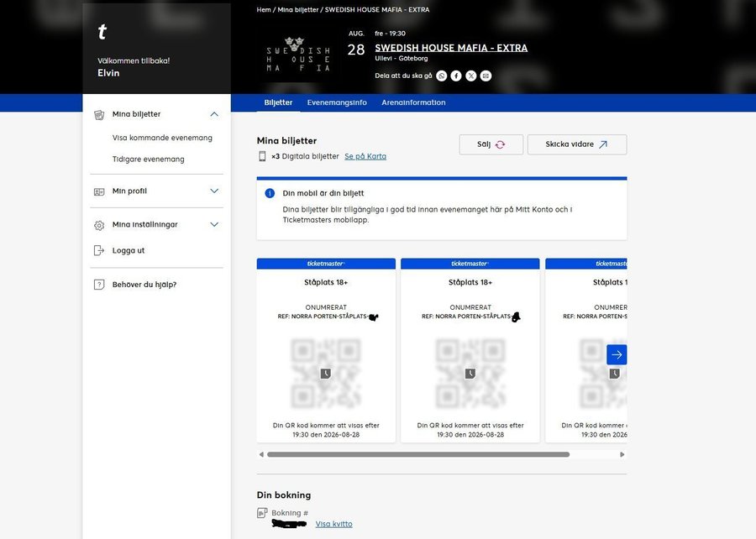The image size is (756, 539).
Task: Expand the Mina inställningar section
Action: tap(214, 224)
